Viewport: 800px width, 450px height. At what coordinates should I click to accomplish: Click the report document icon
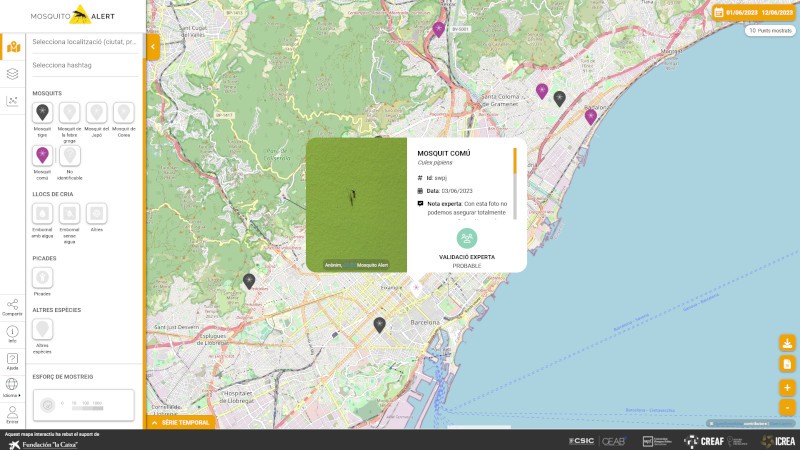pos(787,364)
